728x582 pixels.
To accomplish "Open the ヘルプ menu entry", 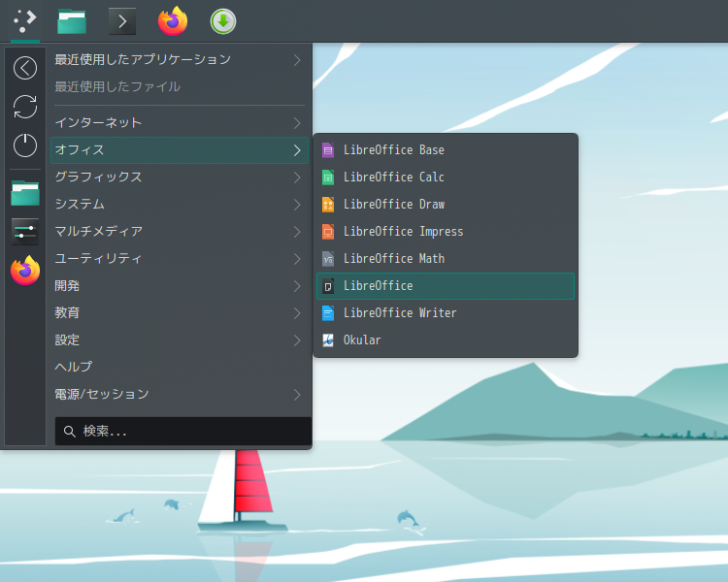I will point(180,367).
